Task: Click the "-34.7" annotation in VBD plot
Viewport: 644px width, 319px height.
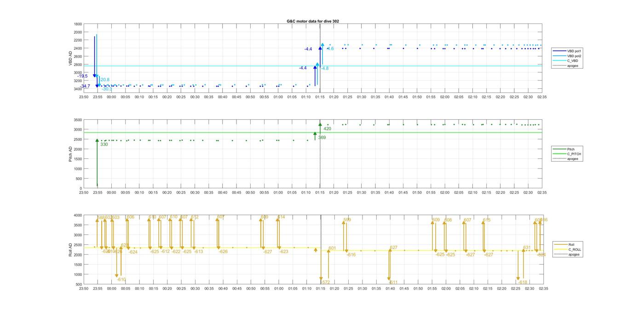Action: (x=85, y=87)
